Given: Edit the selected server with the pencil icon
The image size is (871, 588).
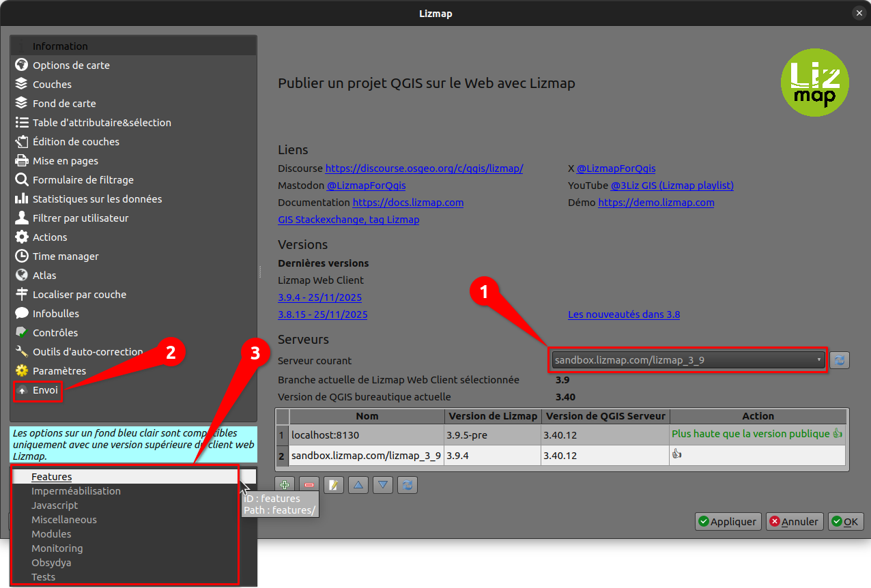Looking at the screenshot, I should point(334,484).
